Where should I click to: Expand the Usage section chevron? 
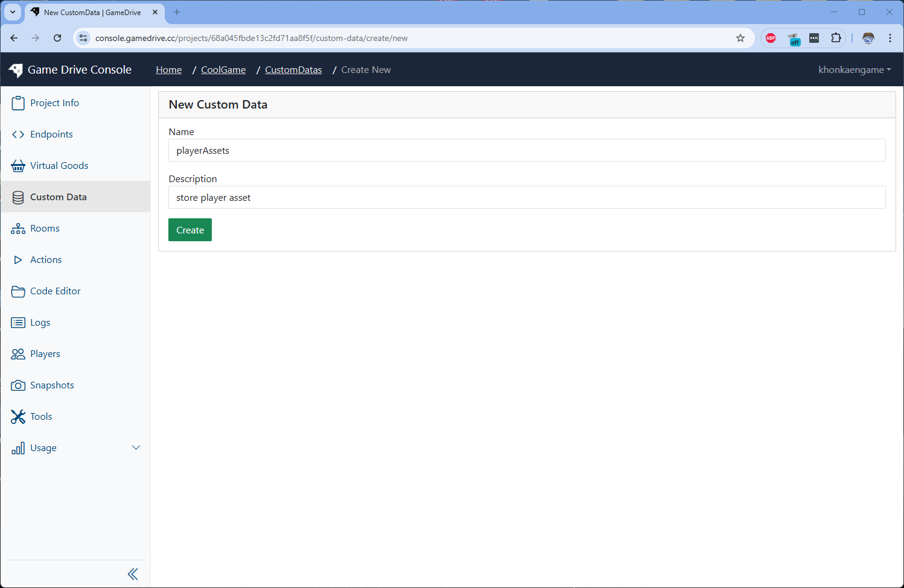coord(136,447)
